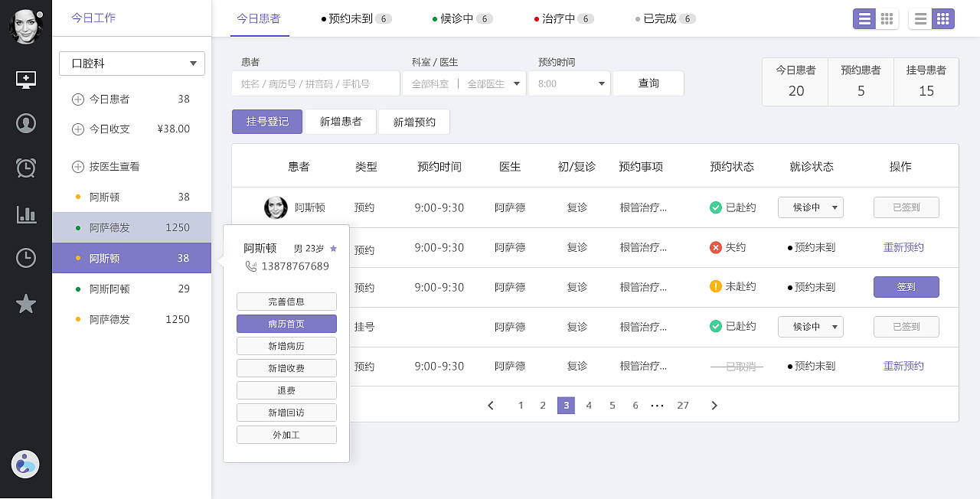
Task: Click the app logo icon at bottom left
Action: (x=26, y=464)
